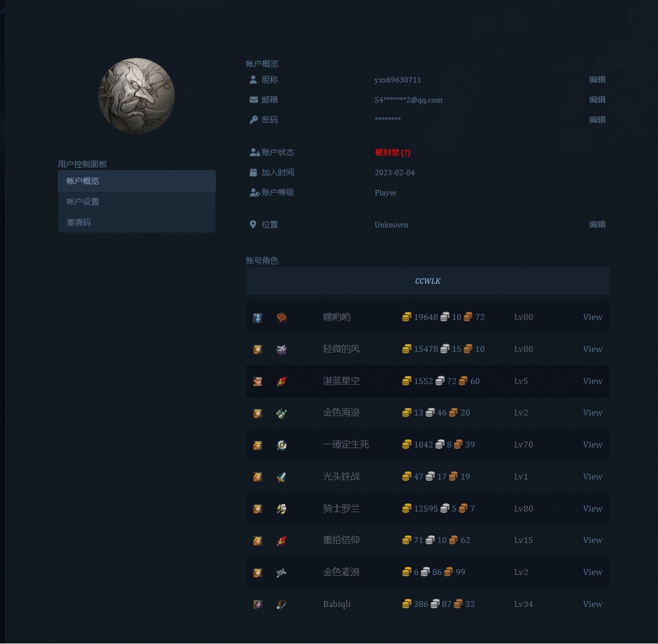The height and width of the screenshot is (644, 658).
Task: Click the class icon beside 金色海浪
Action: [281, 414]
